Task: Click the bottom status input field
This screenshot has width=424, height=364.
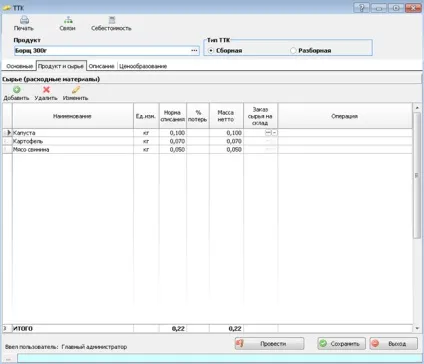Action: (220, 359)
